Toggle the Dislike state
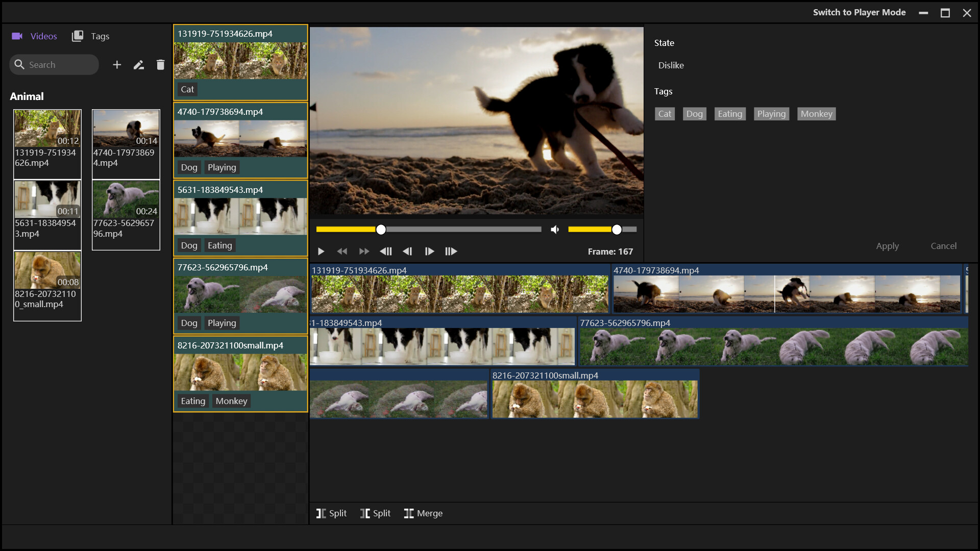Viewport: 980px width, 551px height. [x=671, y=65]
